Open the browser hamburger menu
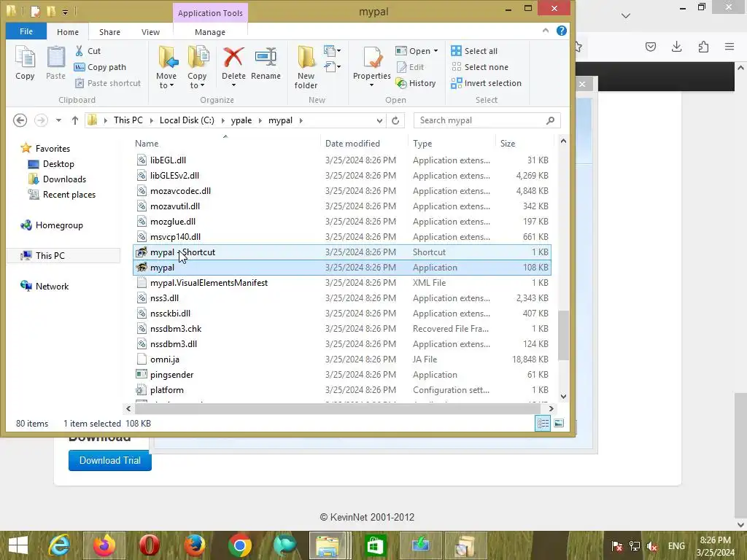 (x=729, y=47)
